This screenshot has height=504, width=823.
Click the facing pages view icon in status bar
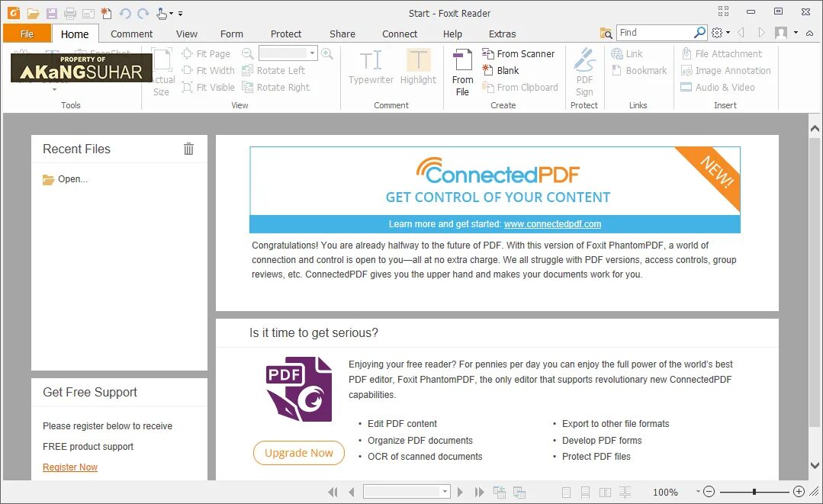point(605,492)
